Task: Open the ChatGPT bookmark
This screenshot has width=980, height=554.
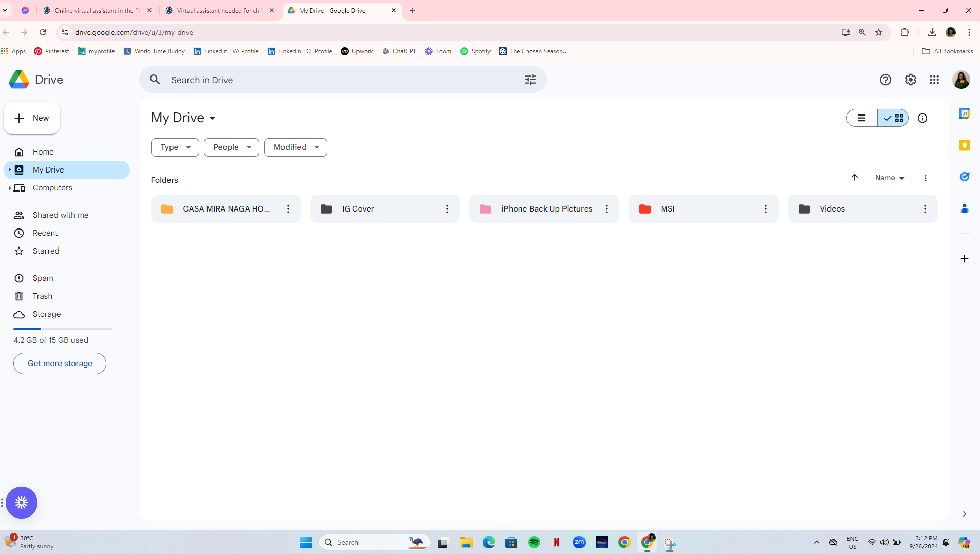Action: click(x=399, y=51)
